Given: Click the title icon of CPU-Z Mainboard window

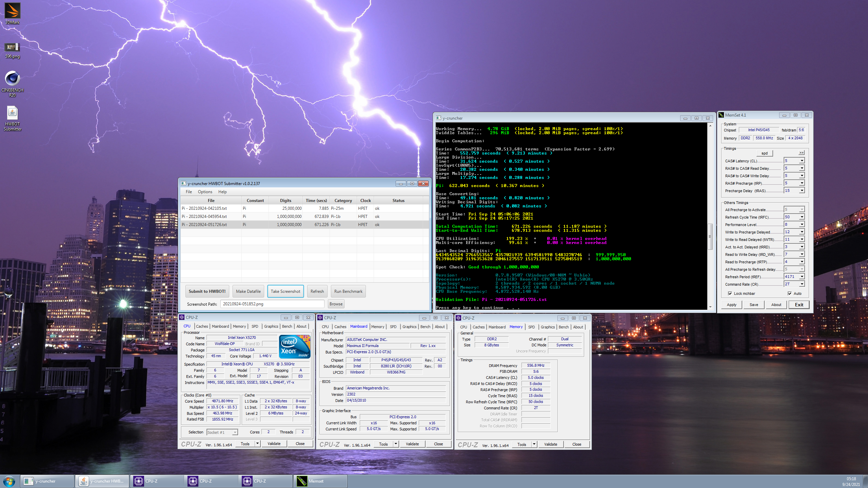Looking at the screenshot, I should click(320, 318).
